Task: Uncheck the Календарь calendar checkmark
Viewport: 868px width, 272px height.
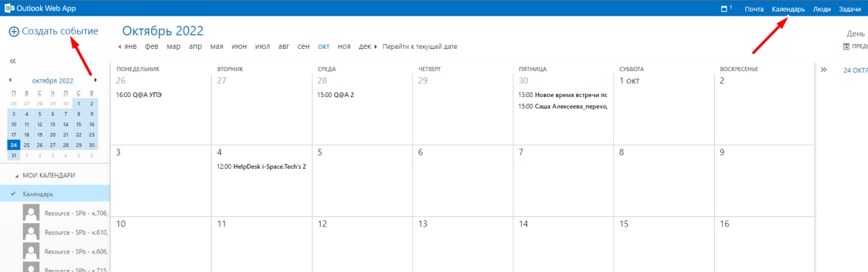Action: (13, 194)
